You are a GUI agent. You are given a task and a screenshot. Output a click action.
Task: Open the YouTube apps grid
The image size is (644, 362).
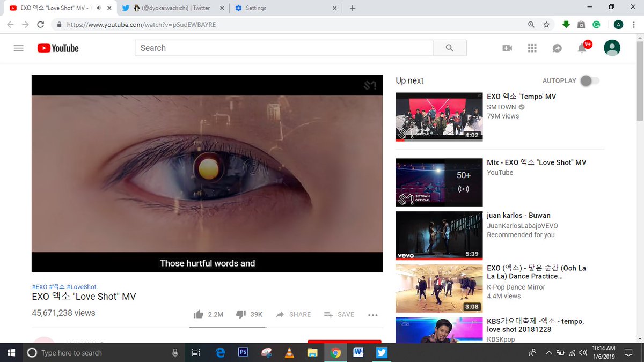click(532, 48)
